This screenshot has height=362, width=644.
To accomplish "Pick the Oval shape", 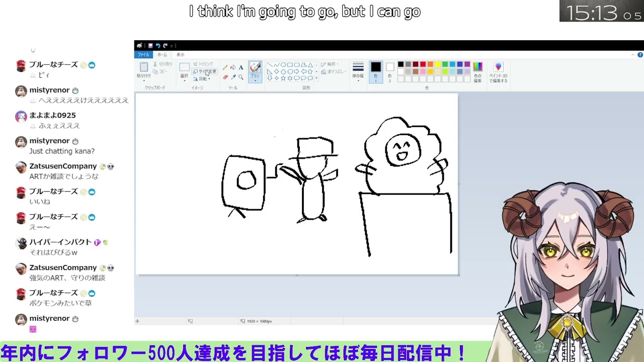I will [x=283, y=65].
